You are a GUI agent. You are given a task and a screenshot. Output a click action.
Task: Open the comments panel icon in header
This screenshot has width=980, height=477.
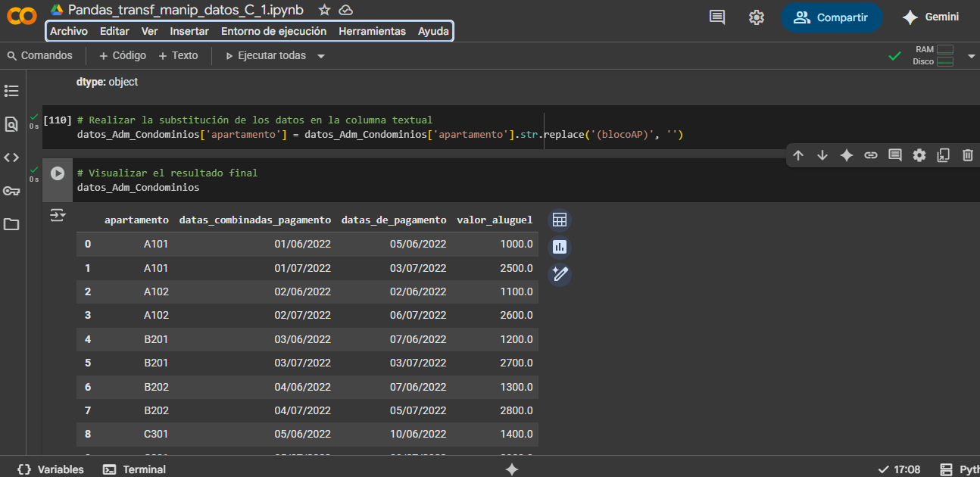tap(717, 17)
